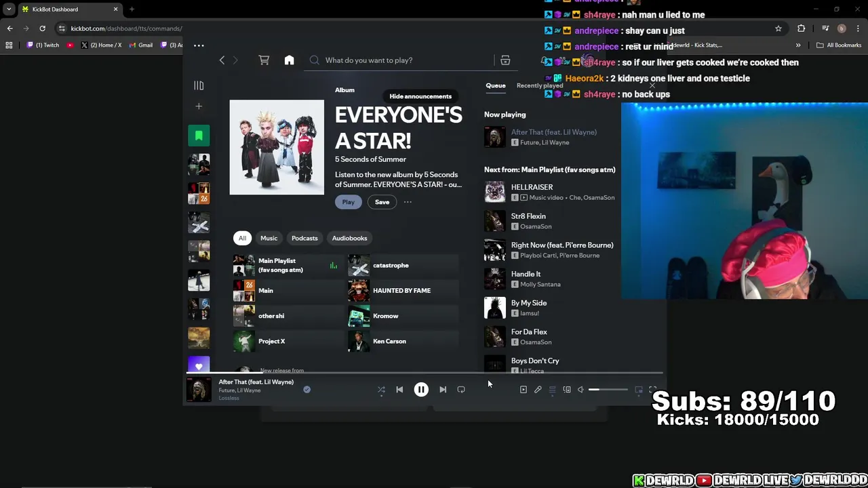Click the kickbot.com address bar
Viewport: 868px width, 488px height.
tap(126, 28)
